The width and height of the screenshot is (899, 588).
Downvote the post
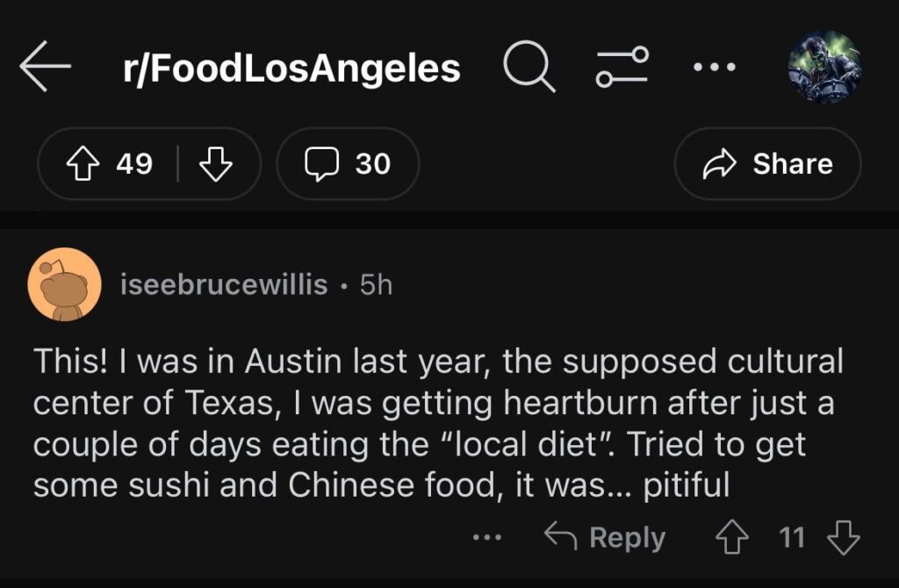tap(214, 164)
